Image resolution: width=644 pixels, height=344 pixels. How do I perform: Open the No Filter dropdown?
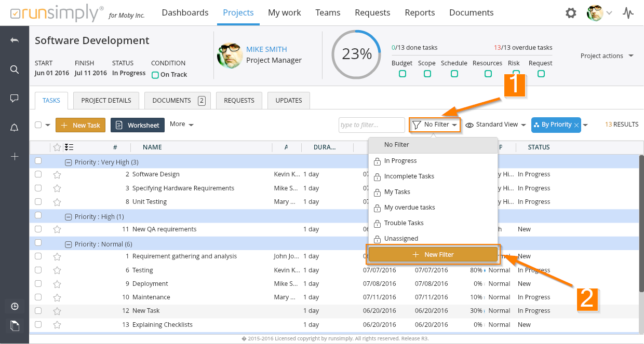(x=435, y=125)
